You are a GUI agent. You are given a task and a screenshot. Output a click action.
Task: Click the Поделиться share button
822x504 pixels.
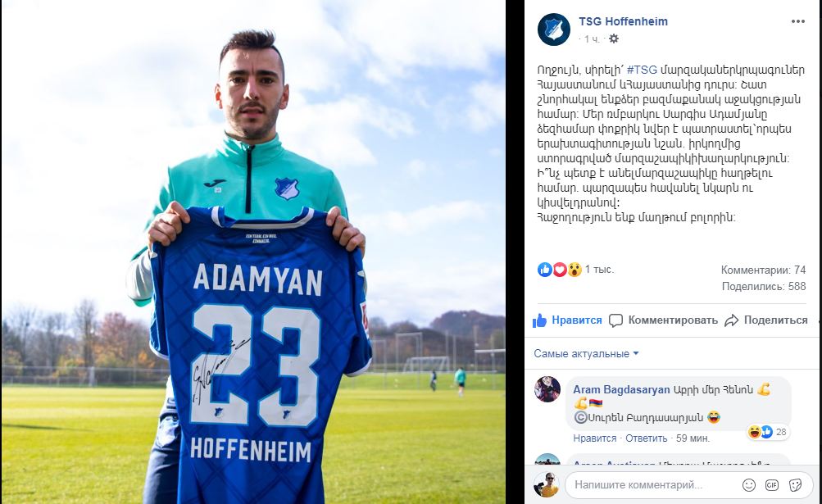click(x=766, y=320)
